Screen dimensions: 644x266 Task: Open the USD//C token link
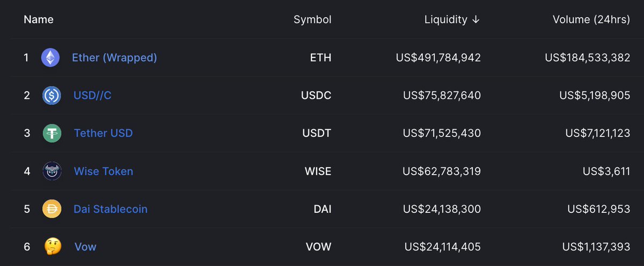coord(92,96)
